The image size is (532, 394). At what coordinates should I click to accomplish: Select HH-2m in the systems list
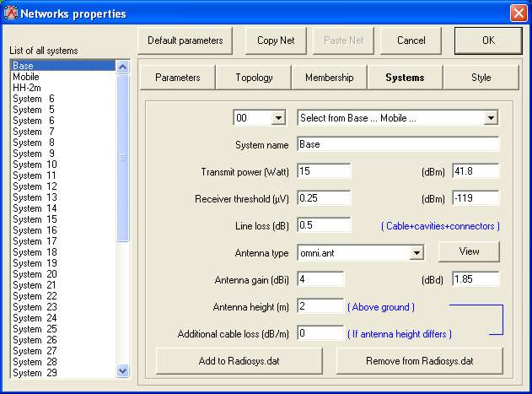[x=63, y=88]
